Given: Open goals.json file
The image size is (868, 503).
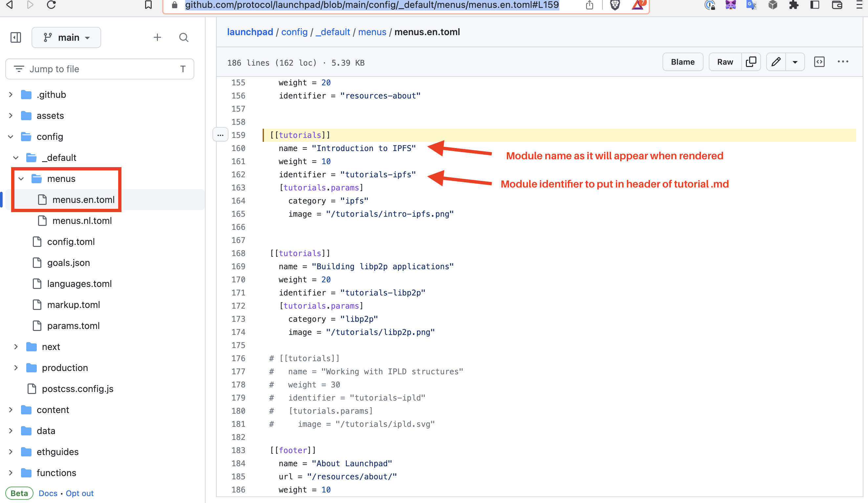Looking at the screenshot, I should tap(68, 263).
